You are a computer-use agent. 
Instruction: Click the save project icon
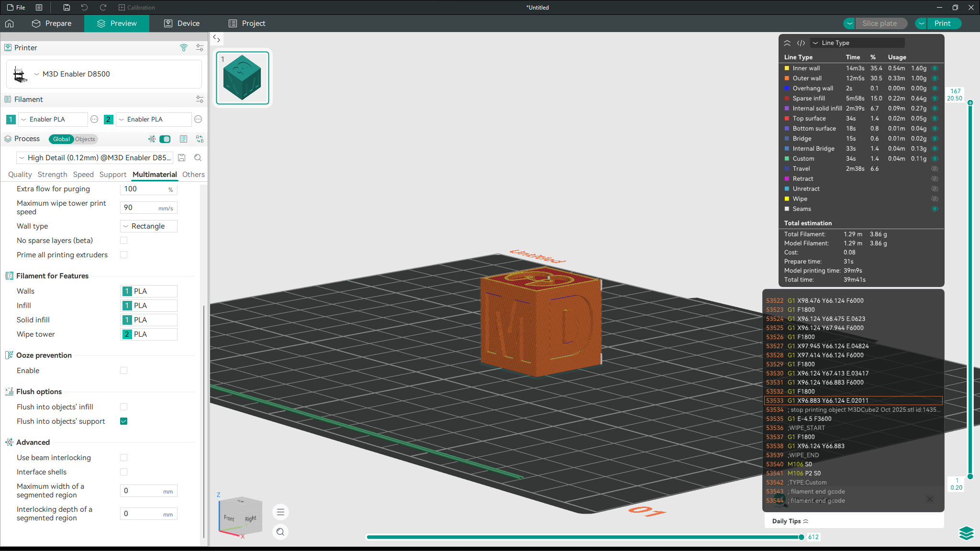click(67, 7)
